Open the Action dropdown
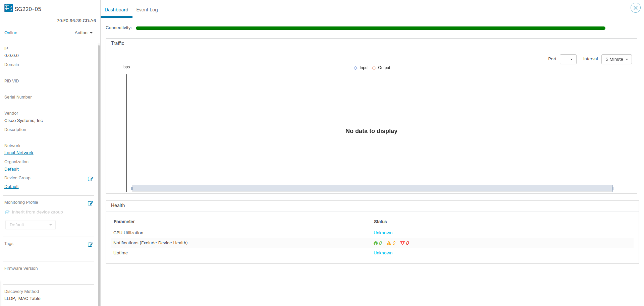This screenshot has width=644, height=306. coord(83,33)
